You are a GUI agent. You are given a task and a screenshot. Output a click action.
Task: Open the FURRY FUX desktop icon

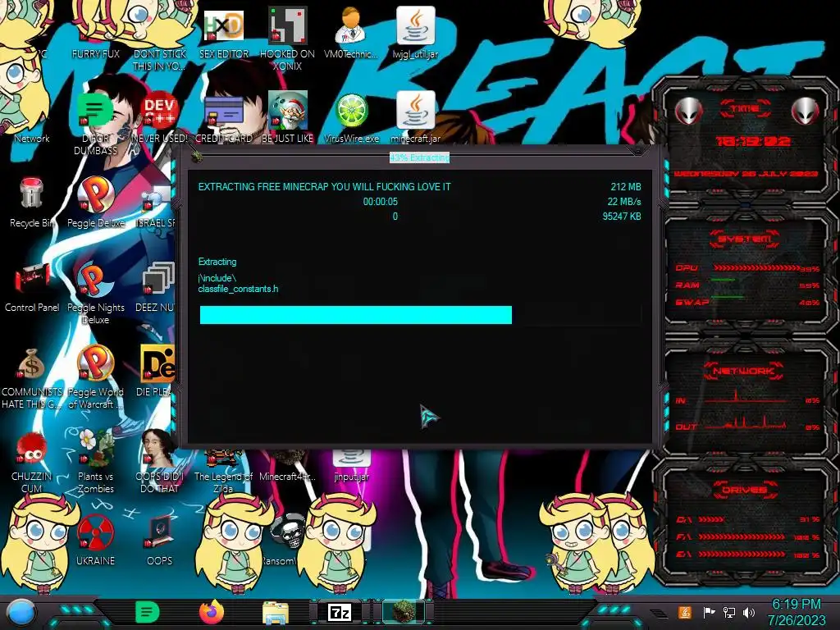(x=95, y=32)
